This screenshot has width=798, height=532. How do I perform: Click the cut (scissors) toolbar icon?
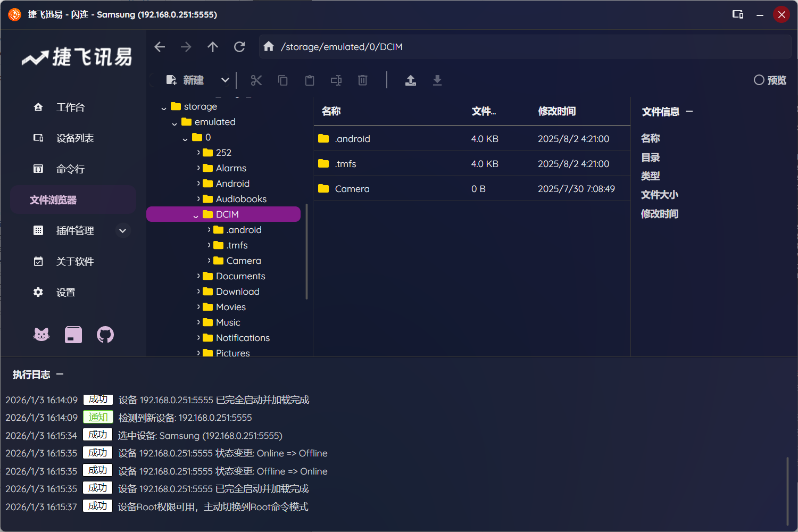point(256,80)
